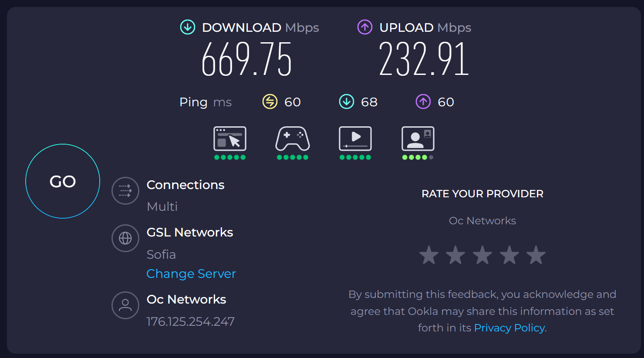
Task: Click the download arrow icon
Action: click(x=188, y=27)
